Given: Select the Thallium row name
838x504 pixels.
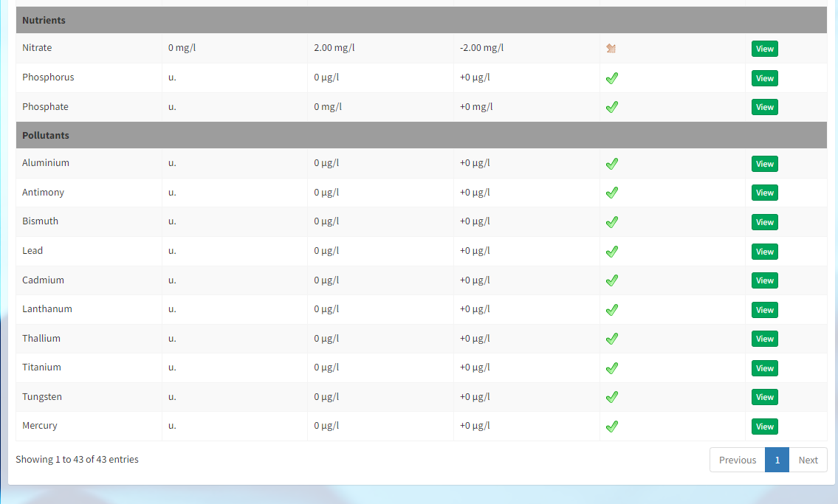Looking at the screenshot, I should coord(41,338).
